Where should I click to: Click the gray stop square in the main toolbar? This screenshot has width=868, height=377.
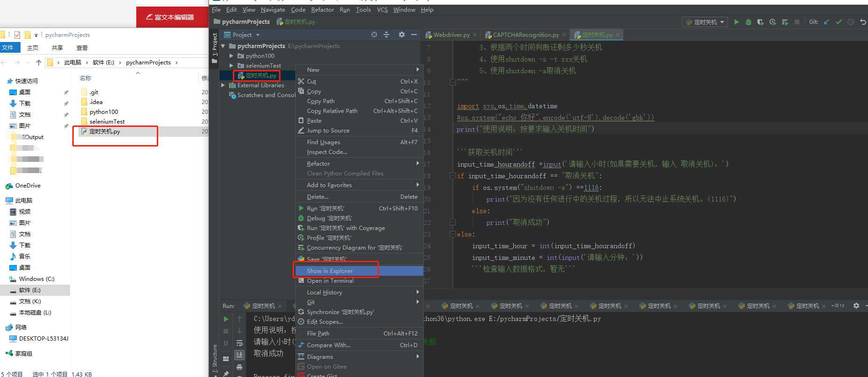pyautogui.click(x=797, y=22)
